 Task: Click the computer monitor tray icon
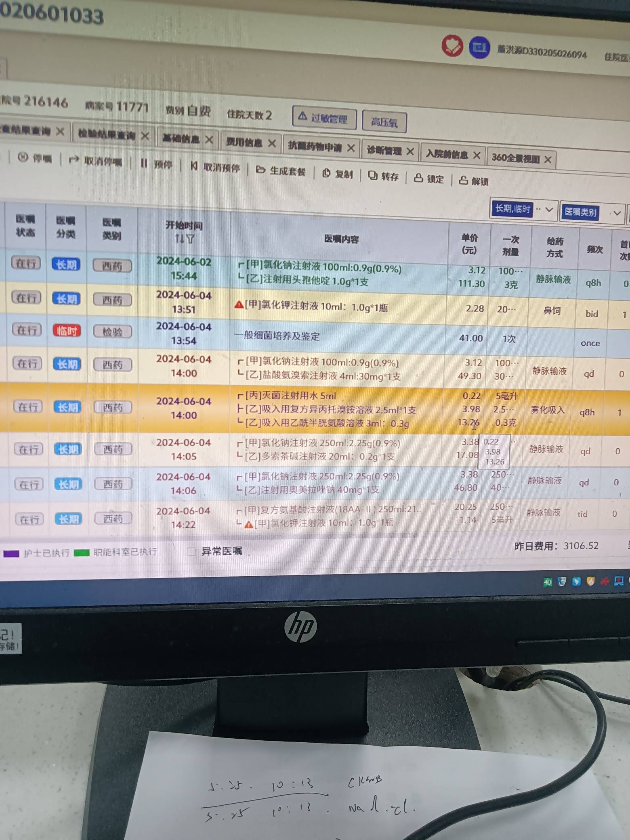click(x=562, y=582)
